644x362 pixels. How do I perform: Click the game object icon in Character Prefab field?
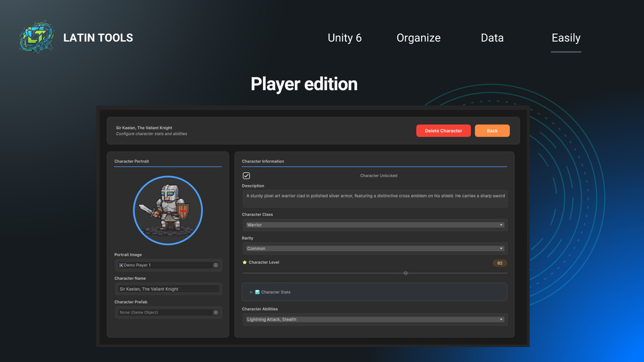(216, 312)
